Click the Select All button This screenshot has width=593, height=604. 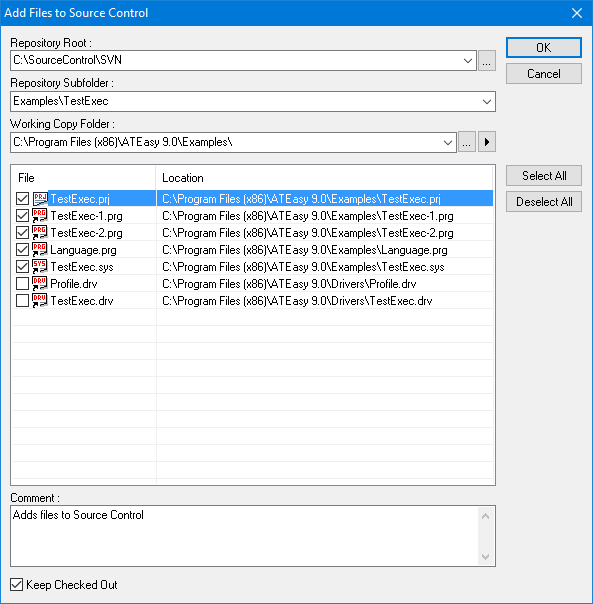click(x=544, y=176)
